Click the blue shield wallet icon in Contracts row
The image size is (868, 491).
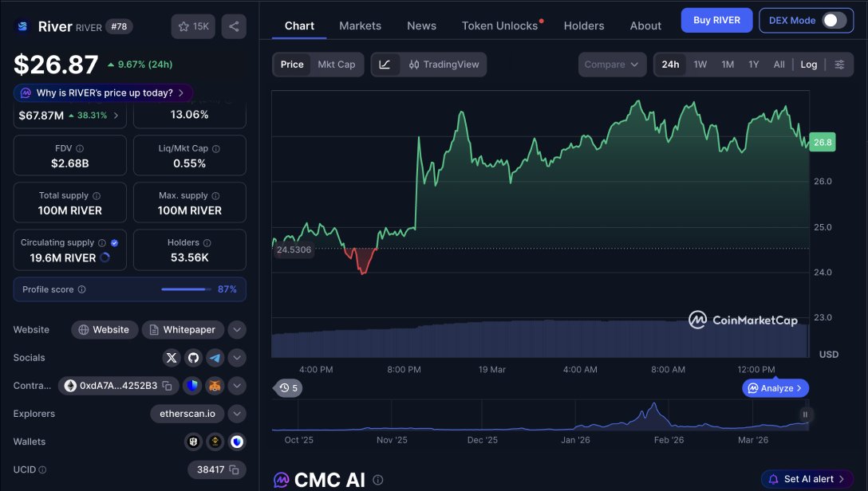pos(192,386)
